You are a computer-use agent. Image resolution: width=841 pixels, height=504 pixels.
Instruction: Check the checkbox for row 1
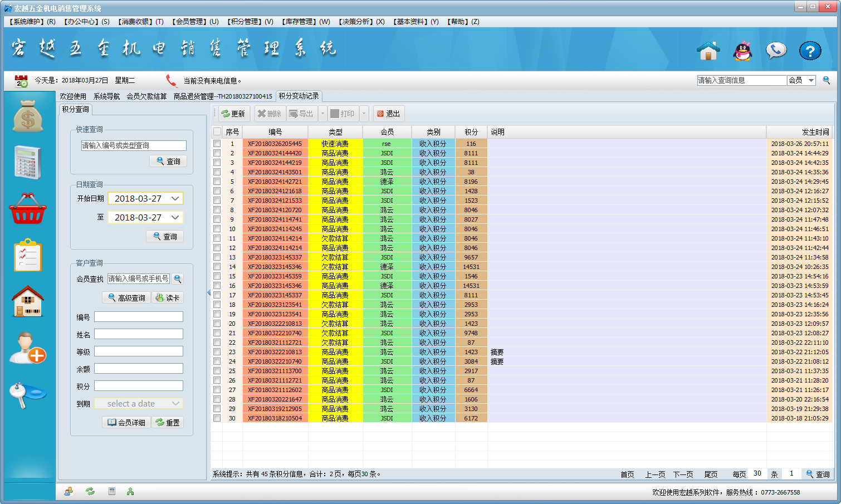pos(217,144)
